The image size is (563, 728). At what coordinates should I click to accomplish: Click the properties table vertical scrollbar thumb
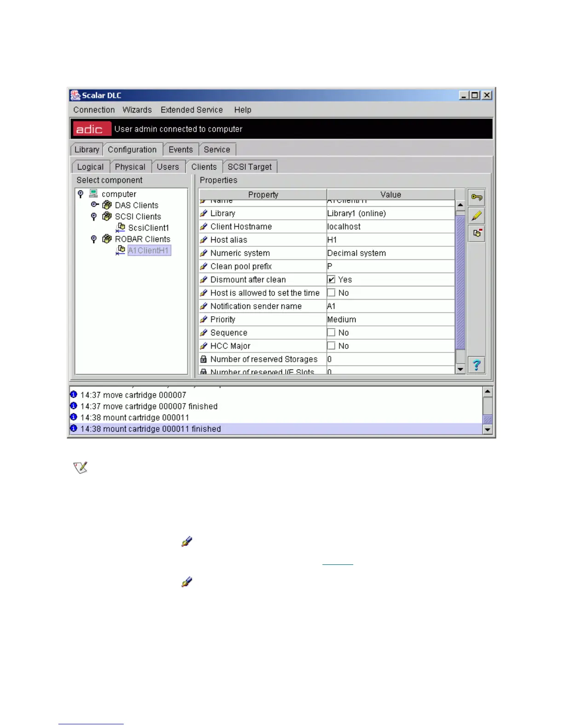pos(460,282)
